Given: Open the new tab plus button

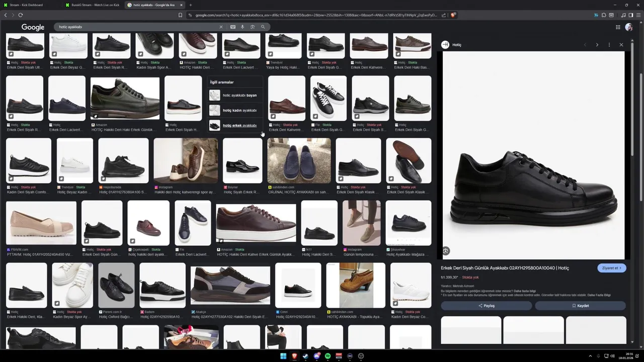Looking at the screenshot, I should point(191,5).
